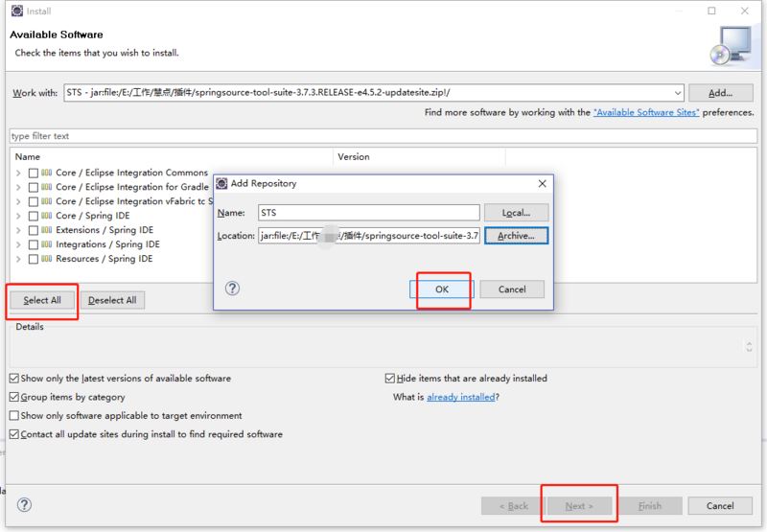Click the Finish button
This screenshot has width=767, height=532.
pyautogui.click(x=650, y=506)
